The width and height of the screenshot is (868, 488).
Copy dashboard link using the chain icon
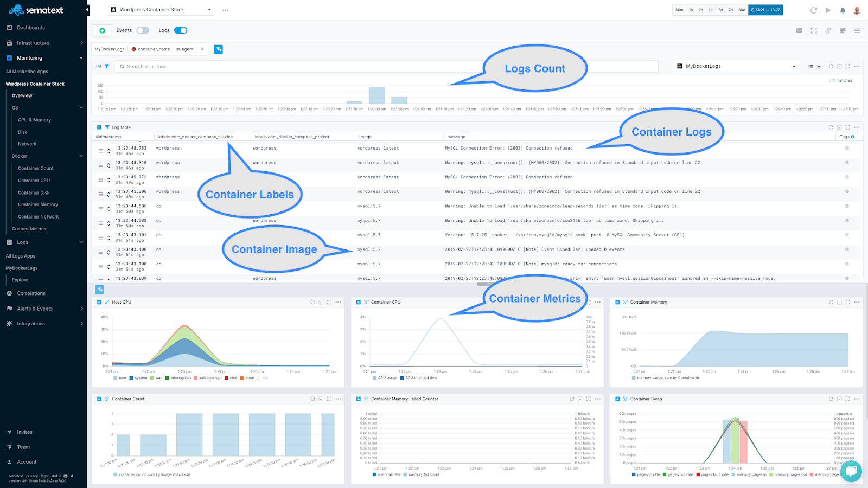(x=828, y=30)
